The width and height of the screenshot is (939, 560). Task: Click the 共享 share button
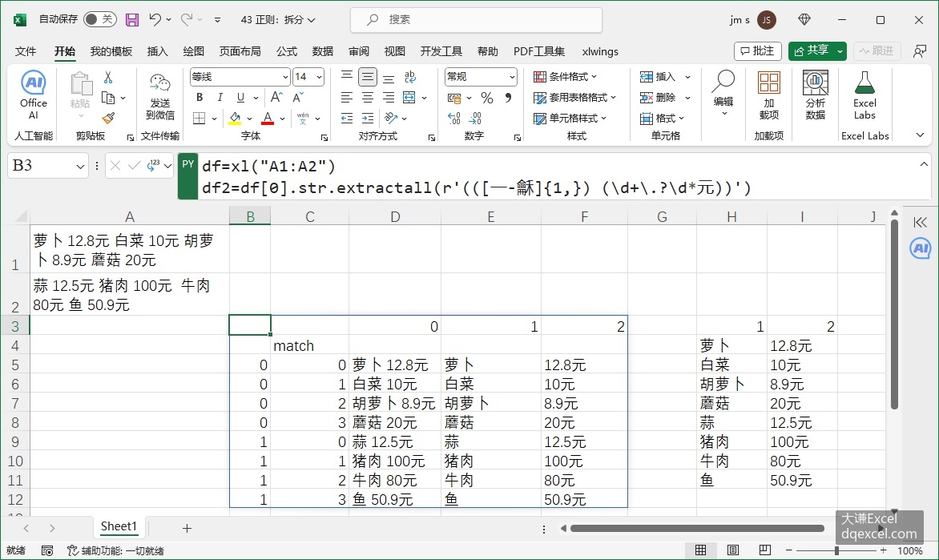click(811, 51)
